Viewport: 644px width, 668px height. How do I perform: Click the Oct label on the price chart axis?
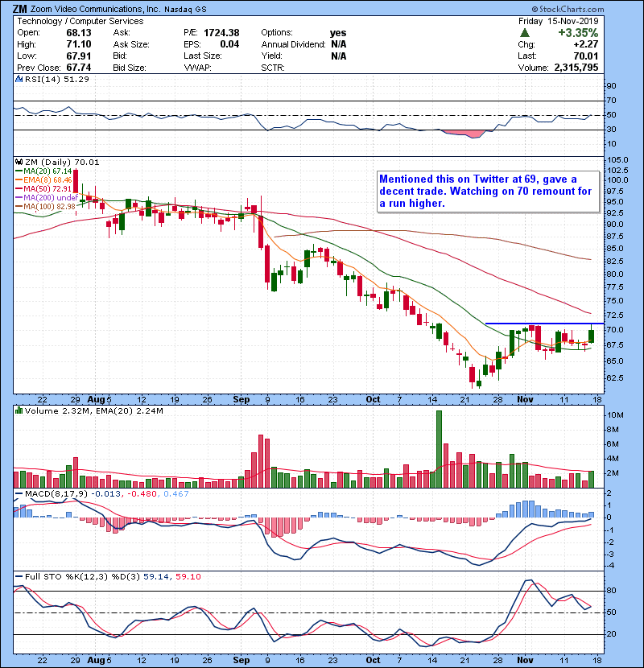click(x=373, y=399)
